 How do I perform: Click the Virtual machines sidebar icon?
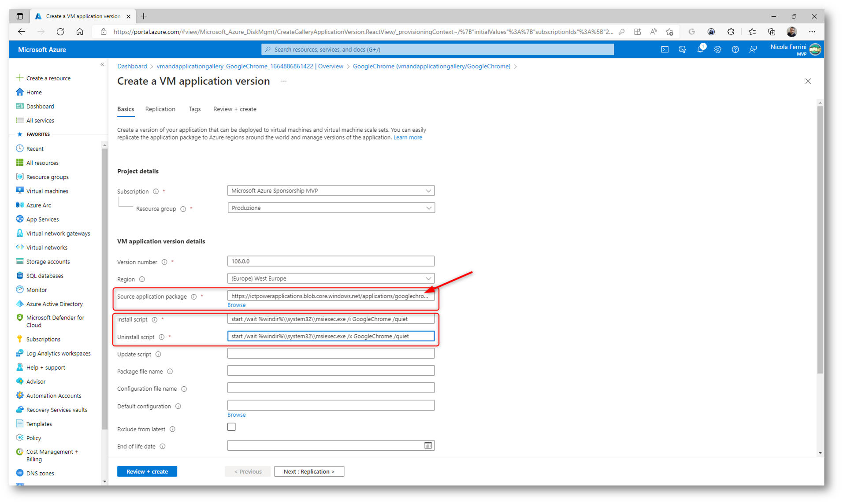tap(20, 191)
